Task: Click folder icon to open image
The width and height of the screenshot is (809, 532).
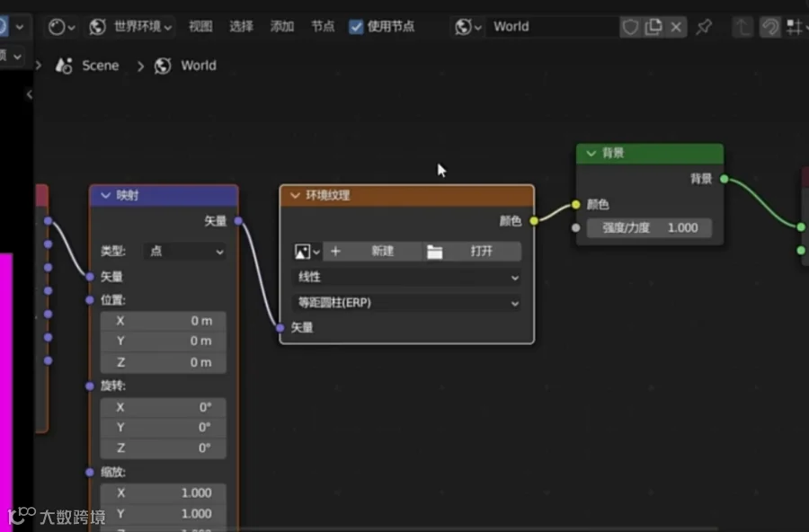Action: pos(434,252)
